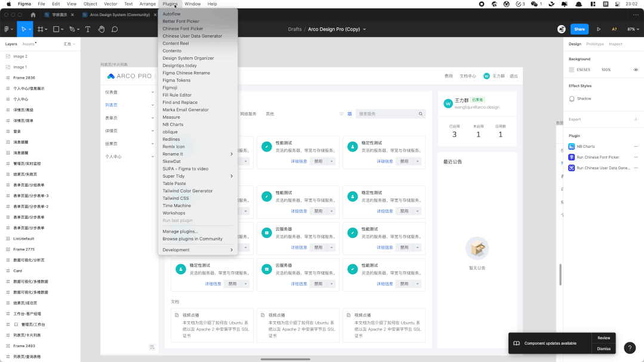The width and height of the screenshot is (644, 362).
Task: Select the Frame 2836 layer
Action: (x=24, y=78)
